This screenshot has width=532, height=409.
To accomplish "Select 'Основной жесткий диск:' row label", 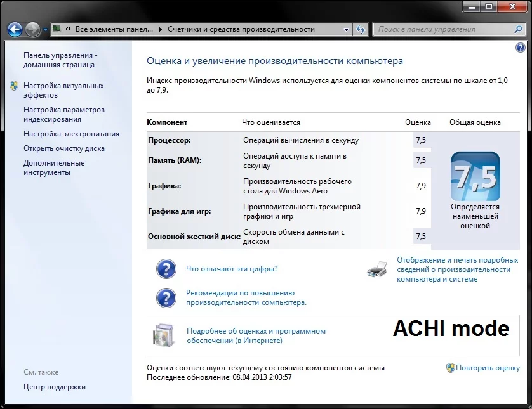I will click(194, 237).
